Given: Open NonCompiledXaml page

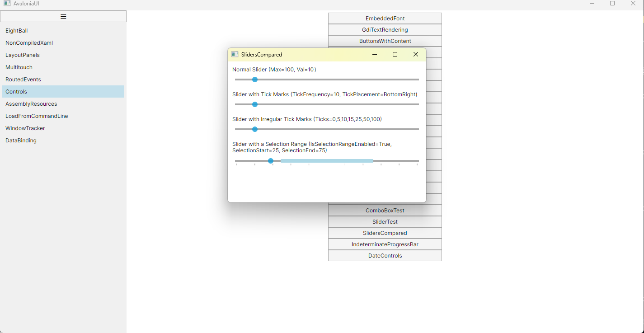Looking at the screenshot, I should point(62,43).
